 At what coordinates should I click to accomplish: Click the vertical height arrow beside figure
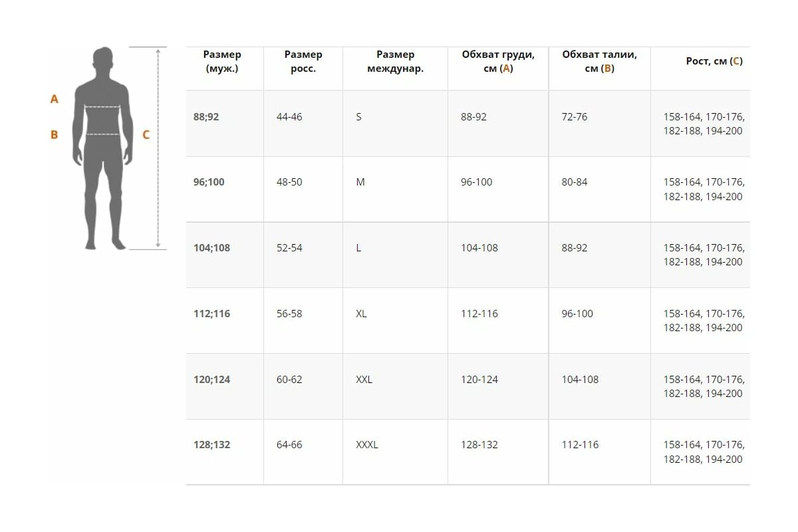tap(158, 148)
